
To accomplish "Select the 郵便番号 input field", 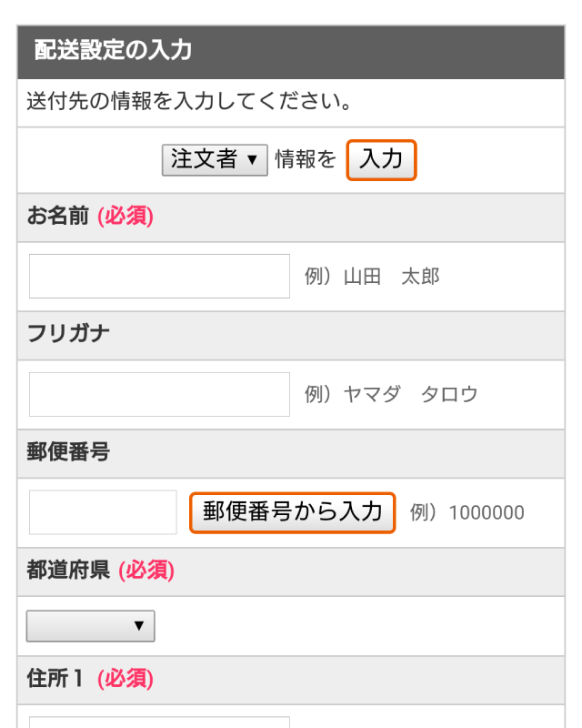I will 103,512.
